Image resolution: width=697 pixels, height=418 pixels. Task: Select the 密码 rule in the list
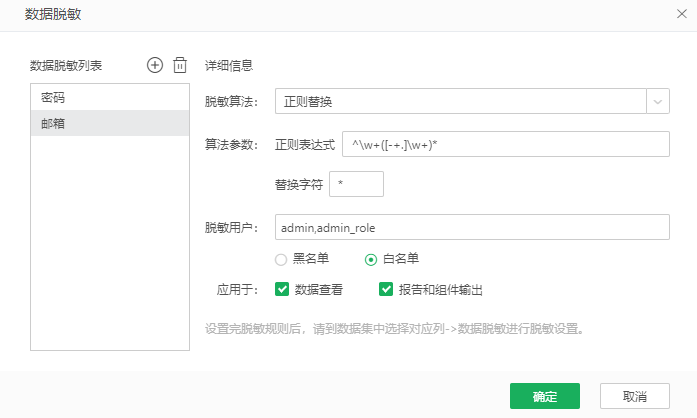coord(110,97)
